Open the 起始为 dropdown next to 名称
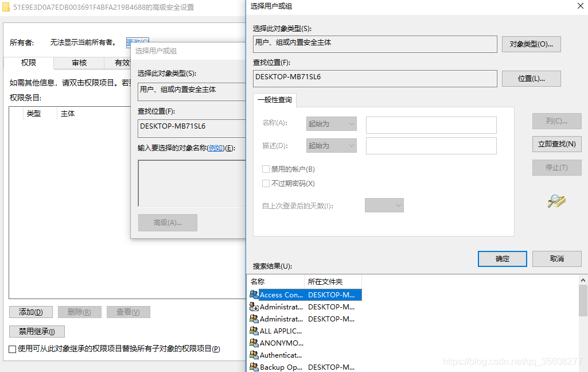Viewport: 588px width, 372px height. point(331,123)
